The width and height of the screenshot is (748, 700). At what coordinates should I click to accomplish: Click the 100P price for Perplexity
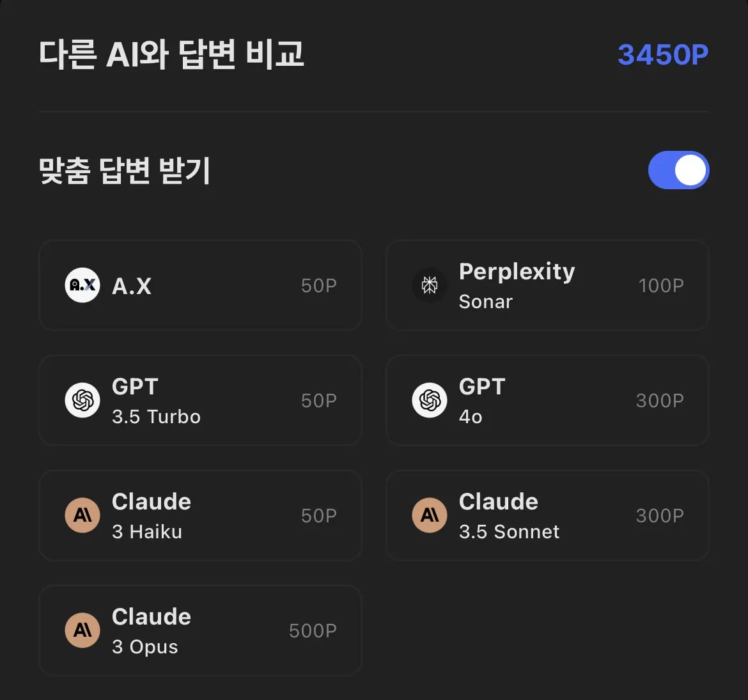pyautogui.click(x=661, y=286)
